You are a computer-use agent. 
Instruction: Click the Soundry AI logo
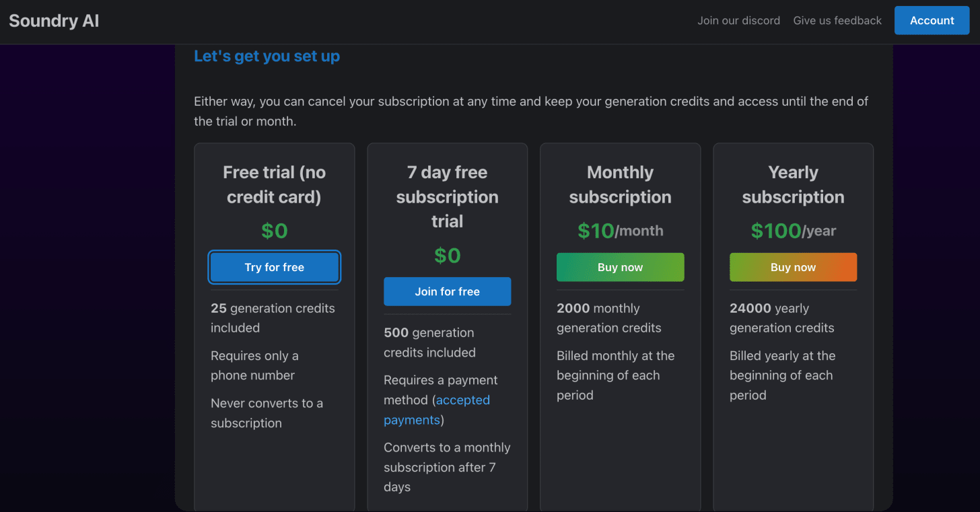click(x=54, y=21)
